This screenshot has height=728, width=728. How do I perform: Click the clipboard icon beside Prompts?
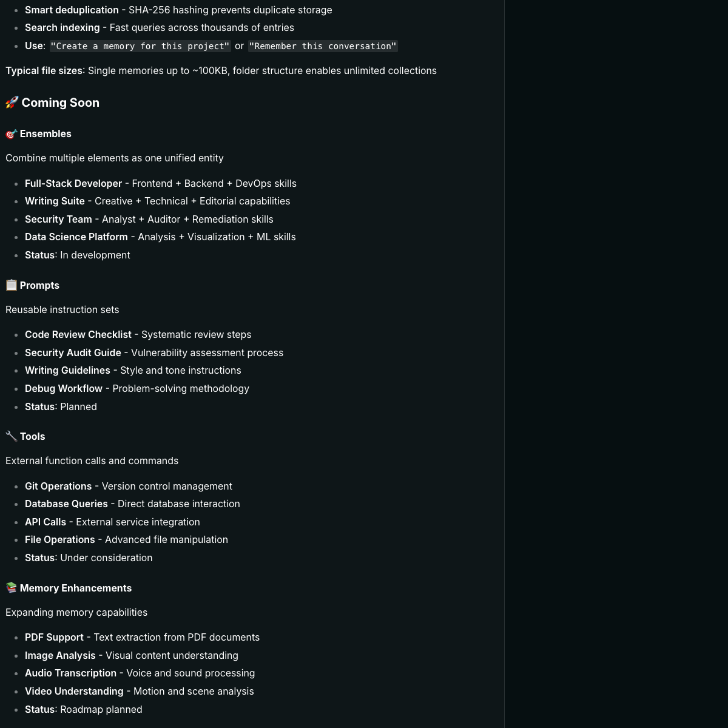point(12,285)
